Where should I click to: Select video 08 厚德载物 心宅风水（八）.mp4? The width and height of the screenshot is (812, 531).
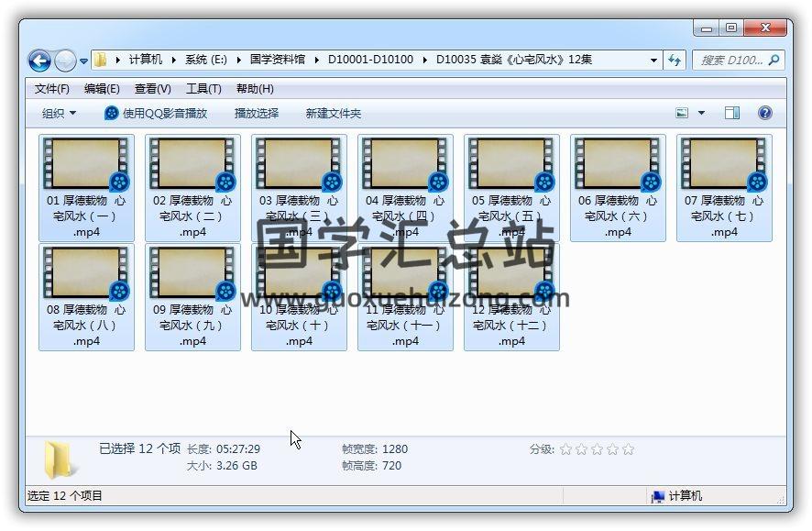tap(86, 297)
